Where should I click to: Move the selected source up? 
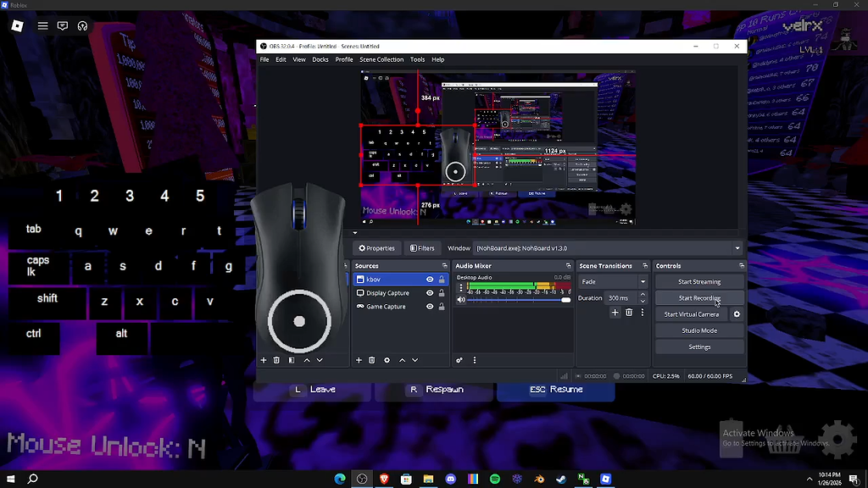(402, 360)
